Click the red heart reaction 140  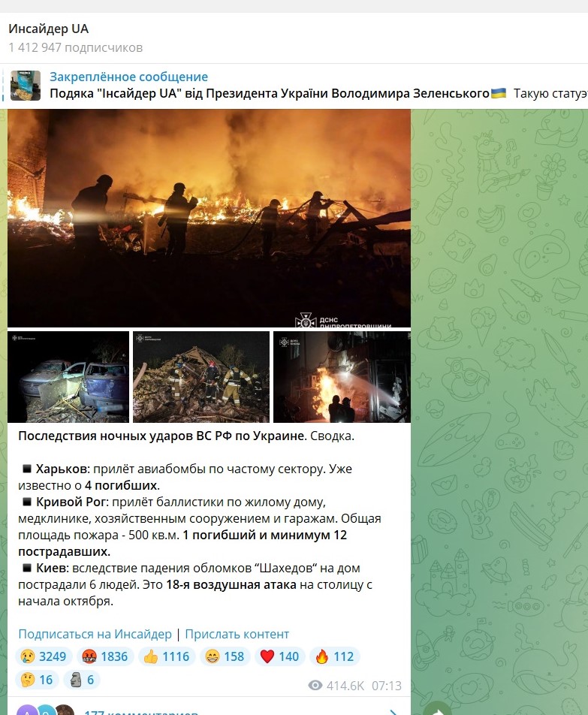point(279,656)
